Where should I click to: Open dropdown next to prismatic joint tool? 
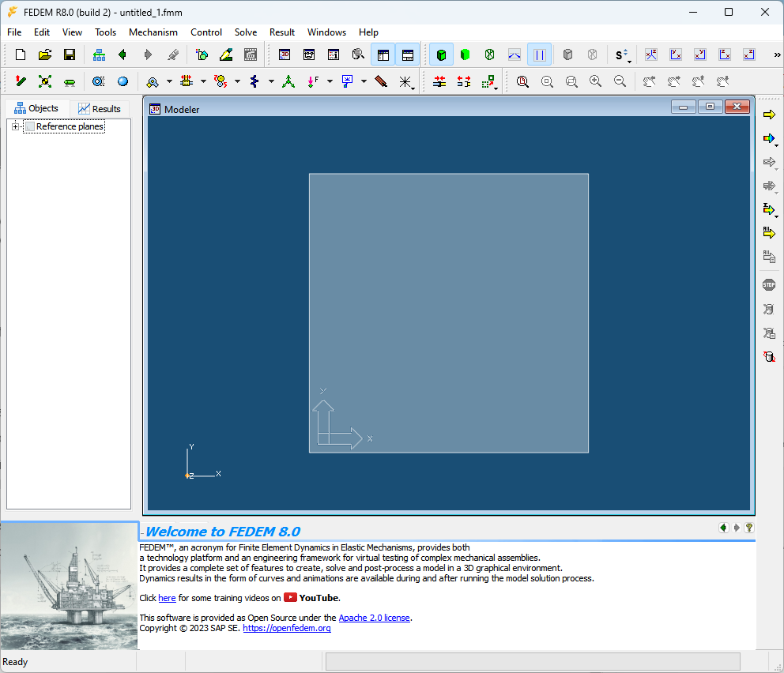[203, 81]
